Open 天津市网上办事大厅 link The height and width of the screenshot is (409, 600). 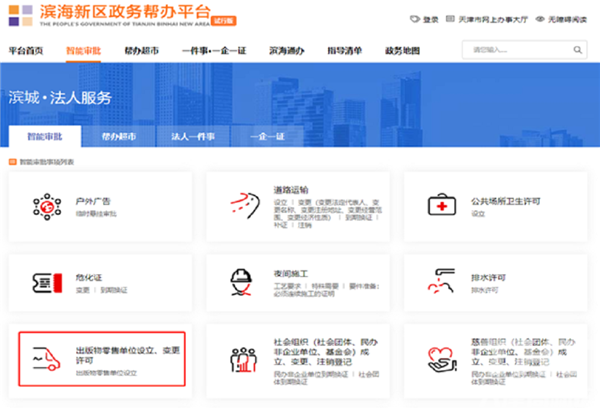[493, 19]
